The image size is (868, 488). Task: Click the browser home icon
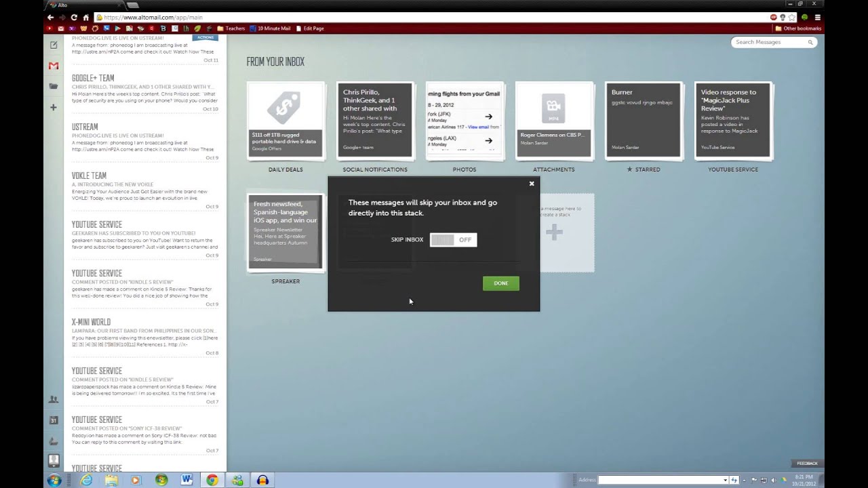pyautogui.click(x=85, y=17)
